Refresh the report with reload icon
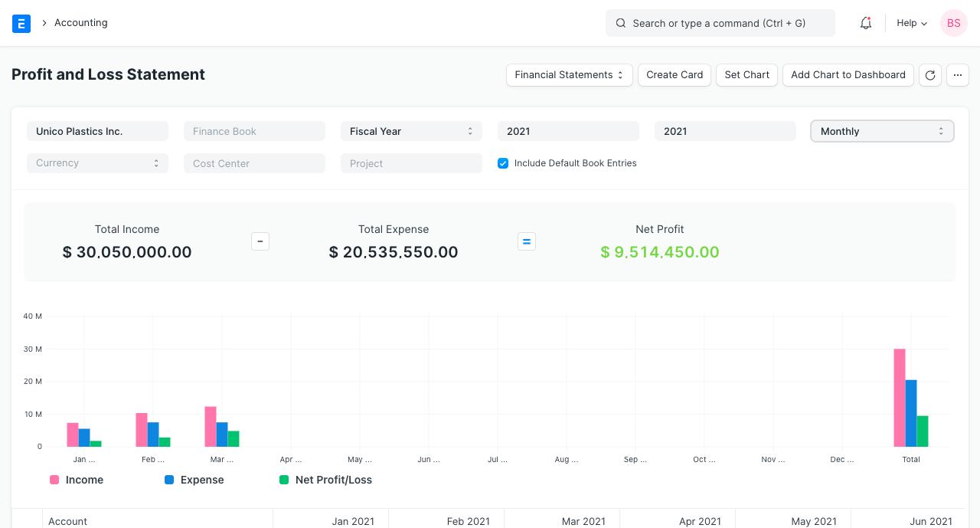Viewport: 980px width, 528px height. [x=930, y=74]
